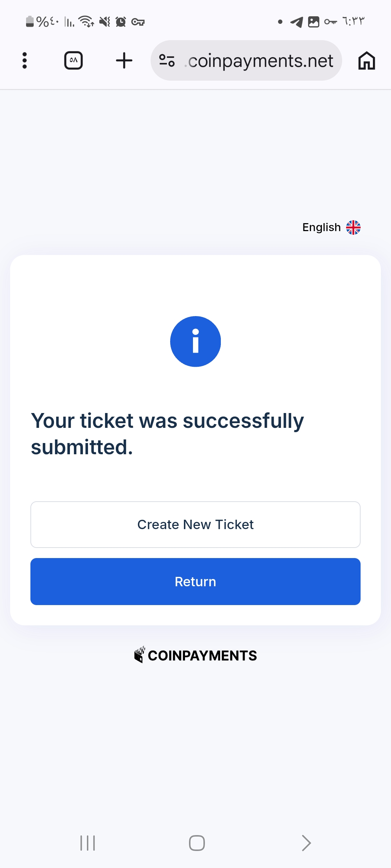Open the tab switcher showing open tabs
This screenshot has height=868, width=391.
pos(73,60)
